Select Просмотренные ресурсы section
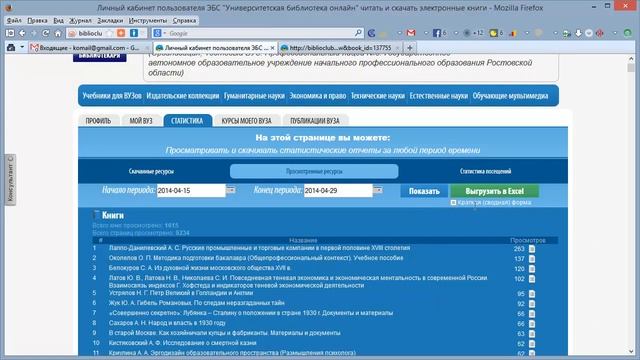640x360 pixels. [314, 171]
